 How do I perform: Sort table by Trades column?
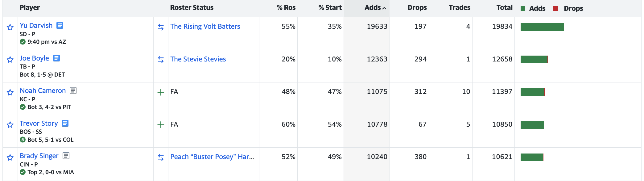point(459,8)
